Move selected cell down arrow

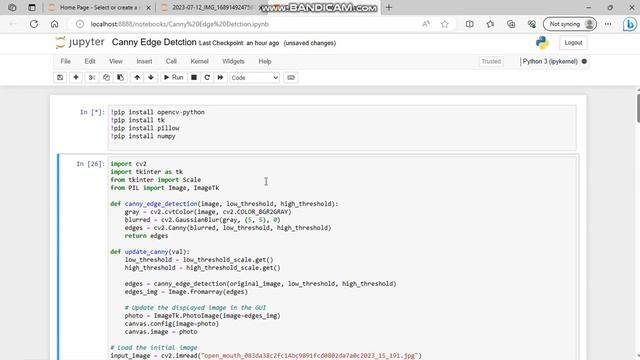(151, 78)
